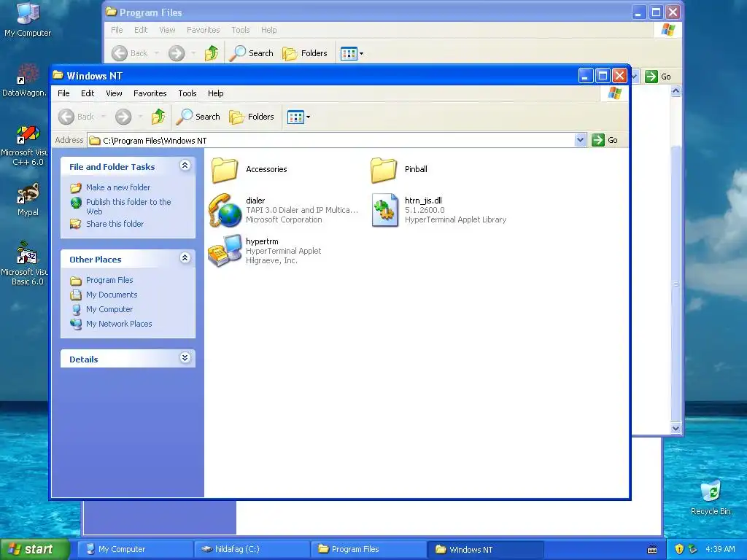Switch to hildafag (C:) taskbar button
The height and width of the screenshot is (560, 747).
(252, 549)
